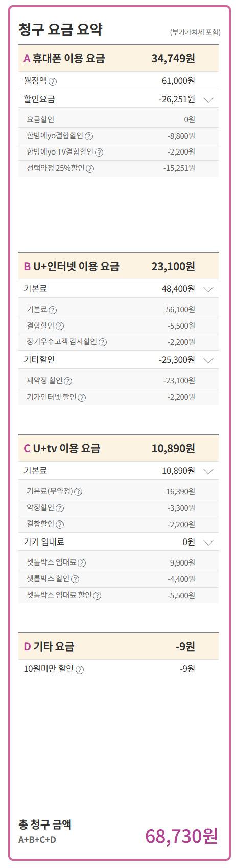The image size is (236, 868).
Task: Collapse the 기타할인 chevron
Action: tap(208, 360)
